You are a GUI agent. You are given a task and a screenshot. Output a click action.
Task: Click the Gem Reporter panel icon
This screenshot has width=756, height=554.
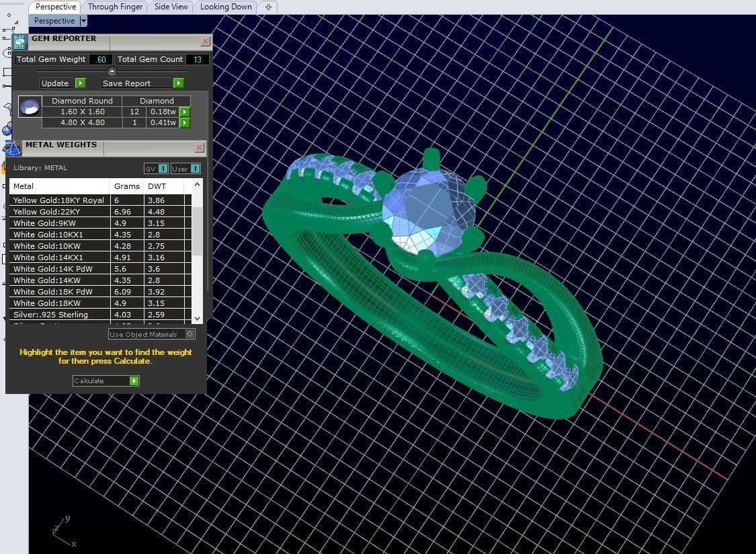coord(19,42)
